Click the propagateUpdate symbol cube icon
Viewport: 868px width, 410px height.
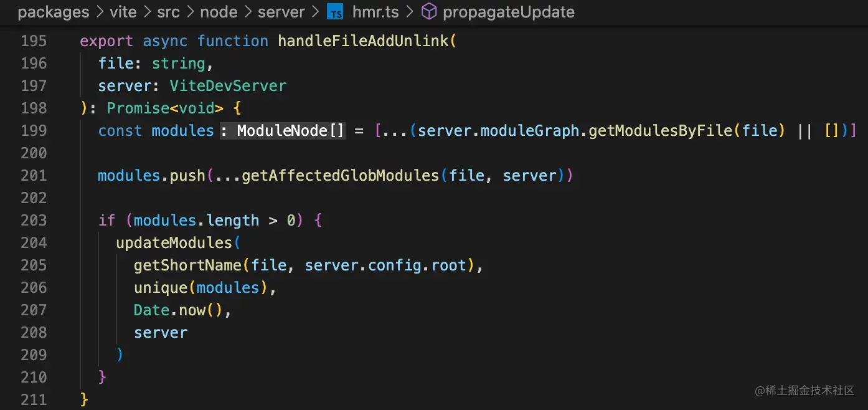point(429,11)
